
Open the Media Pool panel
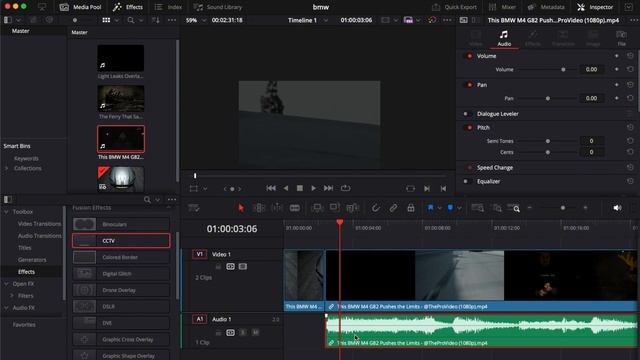click(x=80, y=7)
